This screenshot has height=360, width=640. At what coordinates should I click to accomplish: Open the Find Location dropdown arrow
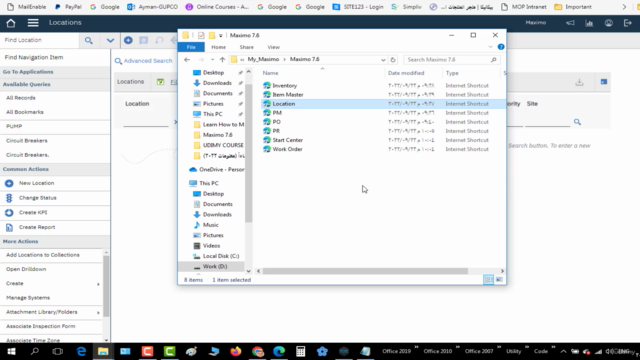[x=110, y=40]
